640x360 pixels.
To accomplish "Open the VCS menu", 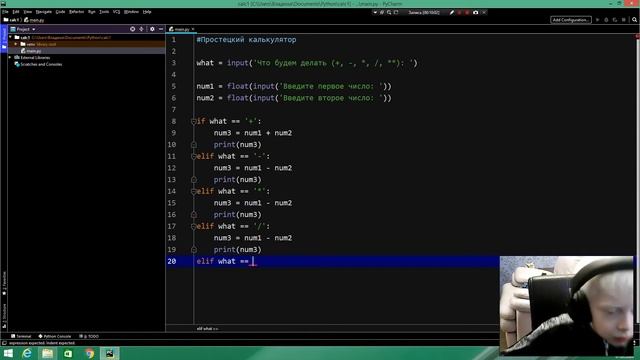I will point(116,12).
